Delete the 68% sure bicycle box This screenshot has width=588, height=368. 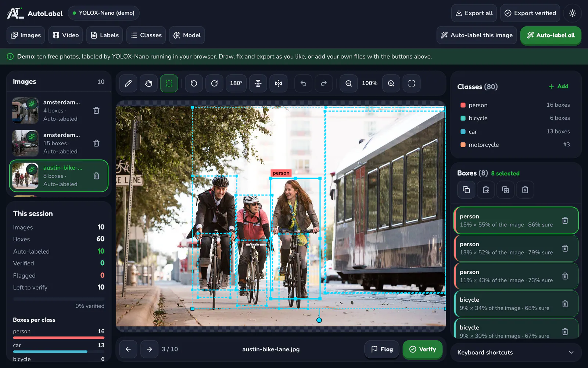(565, 304)
